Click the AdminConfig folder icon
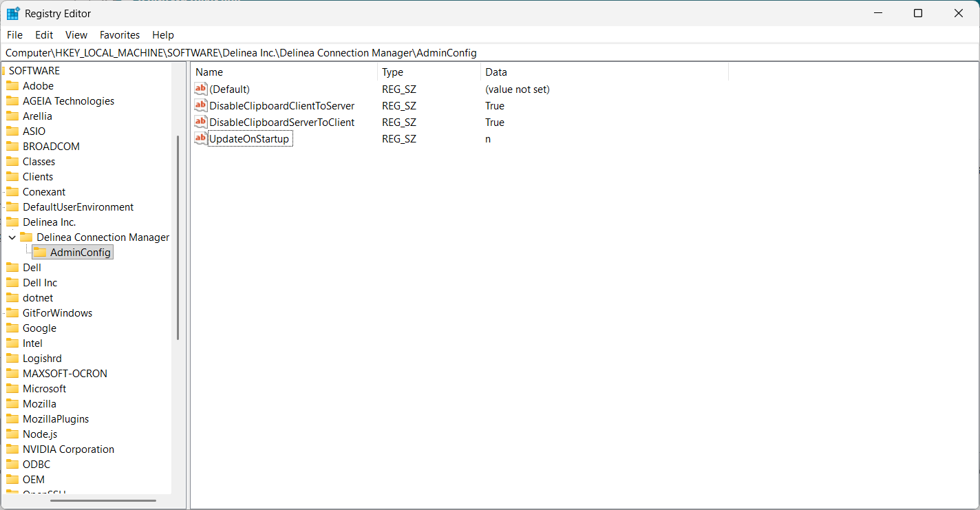980x510 pixels. (40, 253)
